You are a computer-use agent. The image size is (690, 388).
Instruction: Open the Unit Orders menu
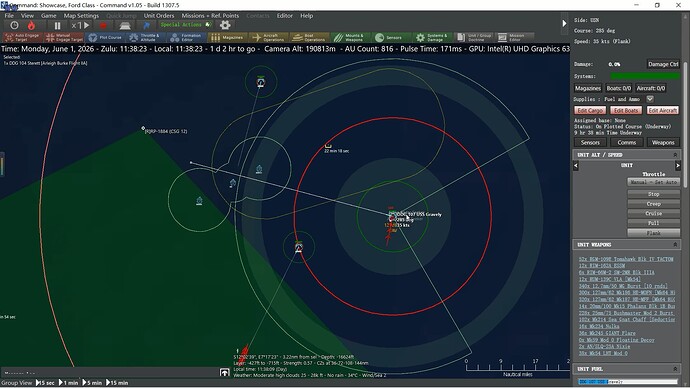[x=159, y=15]
